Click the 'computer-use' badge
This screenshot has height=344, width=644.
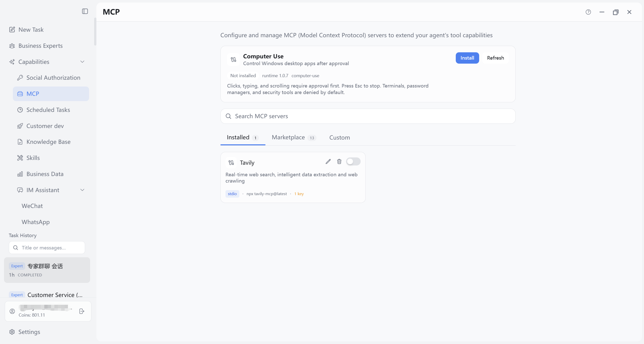[305, 76]
